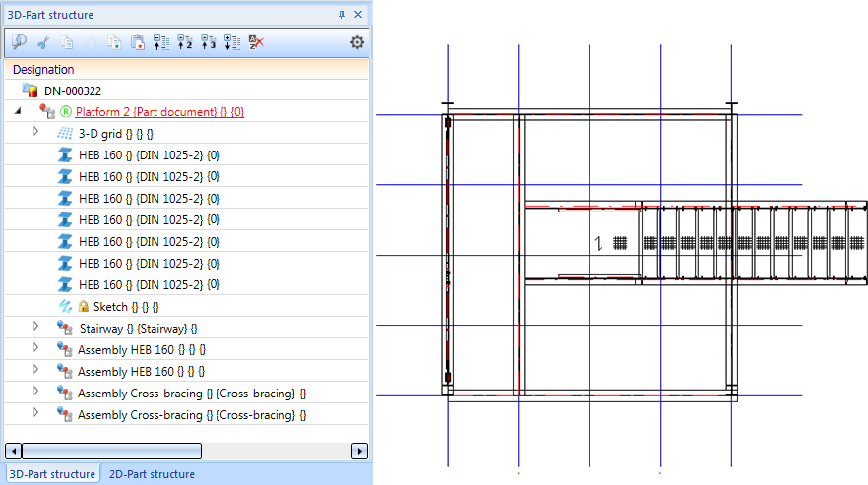Select the DN-000322 row text
868x485 pixels.
click(73, 91)
